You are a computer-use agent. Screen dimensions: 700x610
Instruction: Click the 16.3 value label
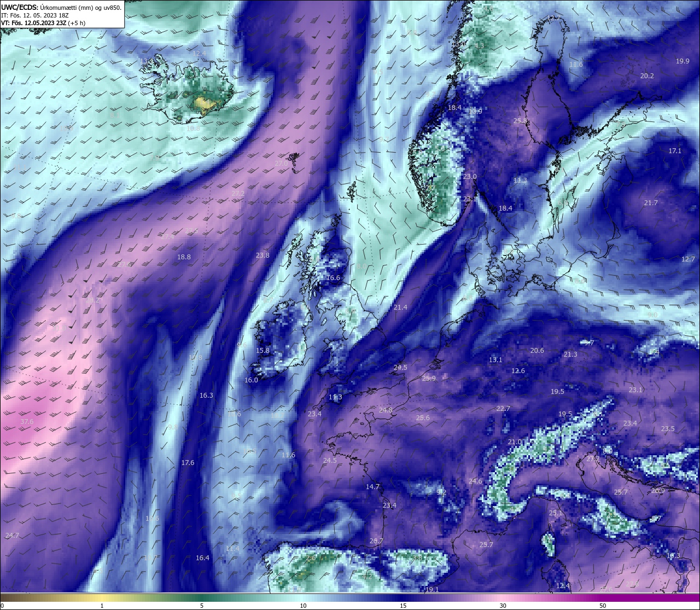tap(206, 395)
